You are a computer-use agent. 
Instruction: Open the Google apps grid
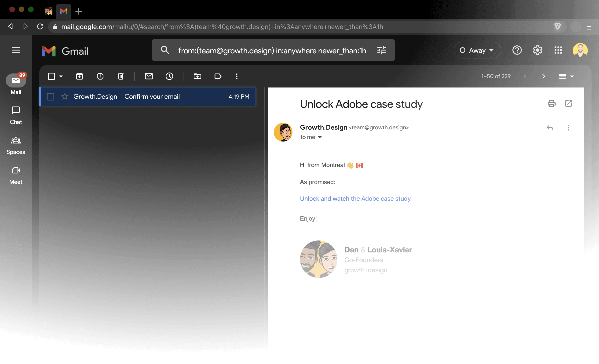click(x=558, y=50)
